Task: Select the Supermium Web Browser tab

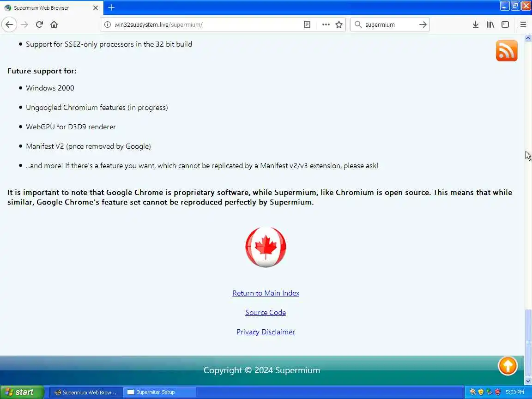Action: (x=52, y=7)
